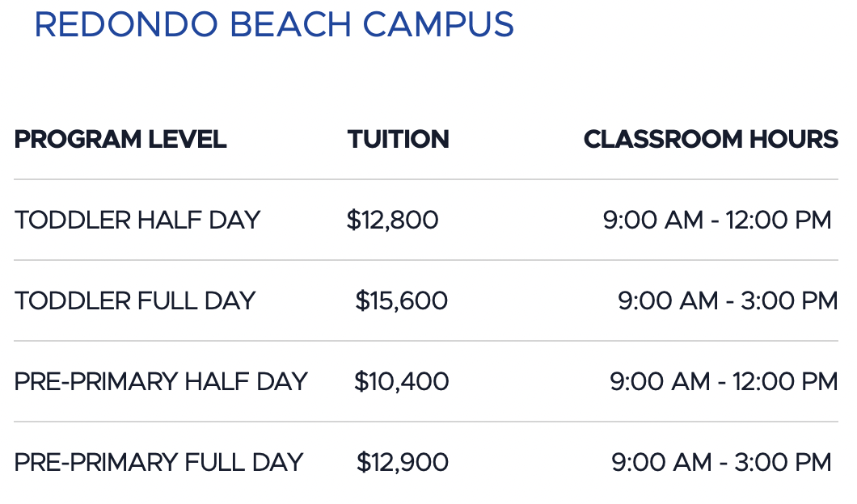Select the Tuition column header
The height and width of the screenshot is (504, 857).
pos(399,139)
